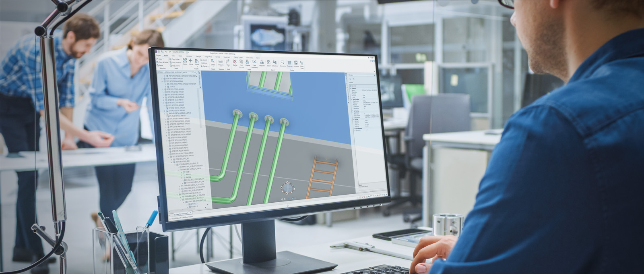
Task: Open the Admin ribbon tab
Action: [x=258, y=58]
